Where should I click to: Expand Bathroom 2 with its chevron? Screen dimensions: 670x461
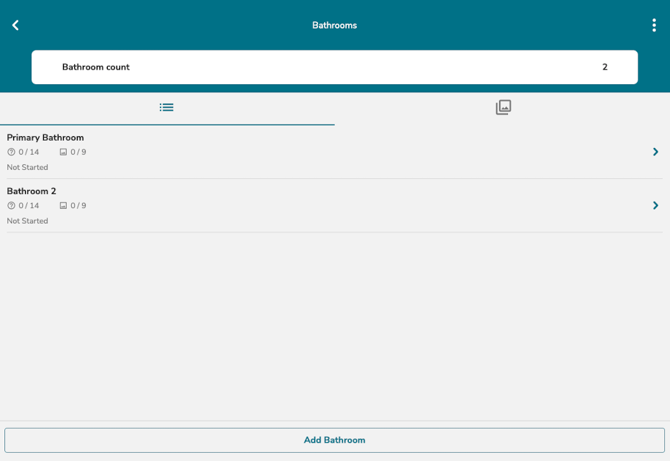655,206
